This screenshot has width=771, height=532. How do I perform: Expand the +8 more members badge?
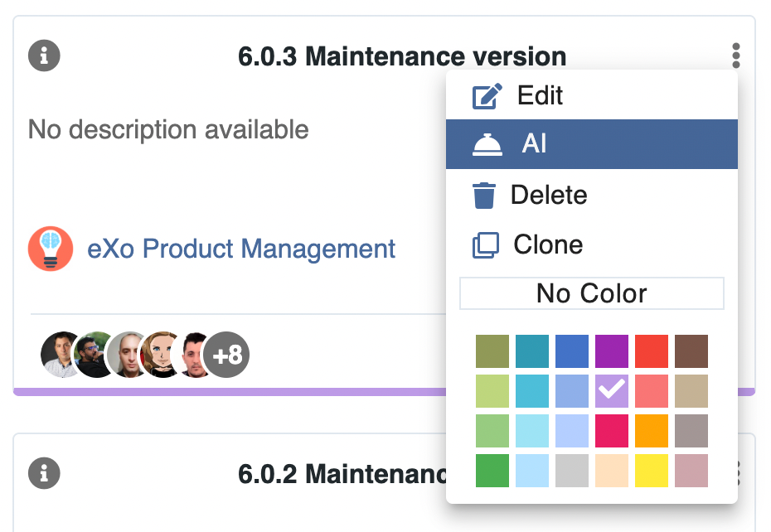coord(226,355)
